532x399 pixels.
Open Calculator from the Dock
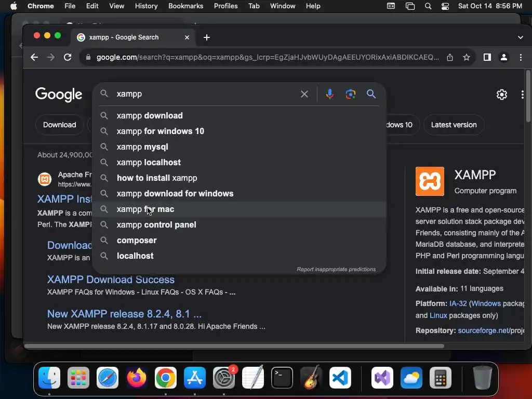441,378
